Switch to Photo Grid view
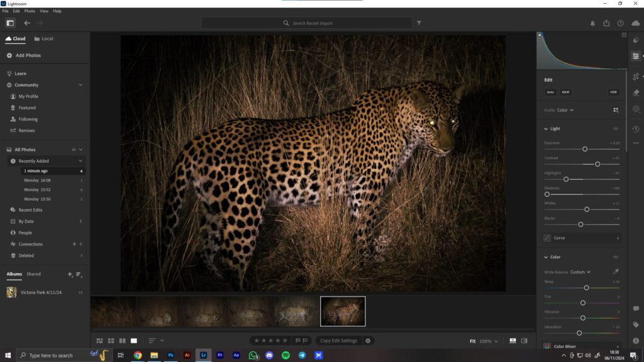This screenshot has width=644, height=362. point(99,341)
